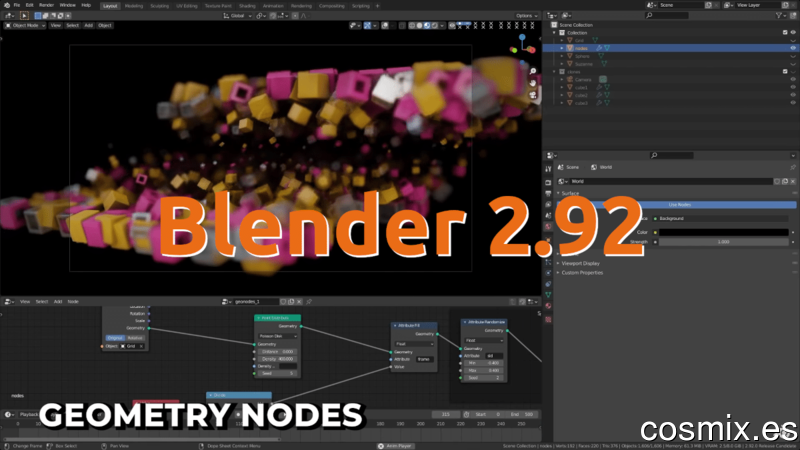The width and height of the screenshot is (800, 450).
Task: Click Anim Player in the status bar
Action: coord(394,446)
